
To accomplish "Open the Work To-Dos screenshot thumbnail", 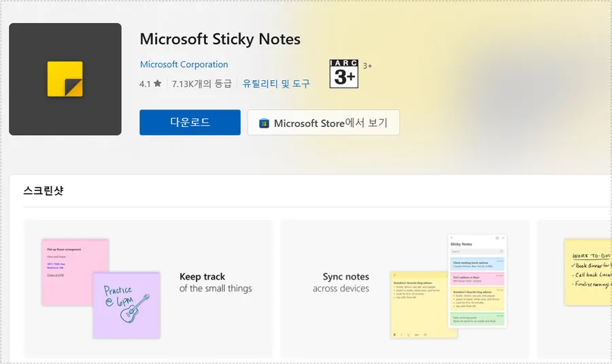I will tap(575, 289).
